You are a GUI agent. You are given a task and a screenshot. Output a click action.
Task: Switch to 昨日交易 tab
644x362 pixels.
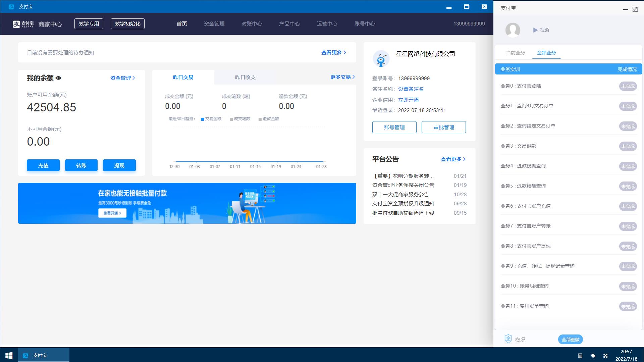click(183, 77)
